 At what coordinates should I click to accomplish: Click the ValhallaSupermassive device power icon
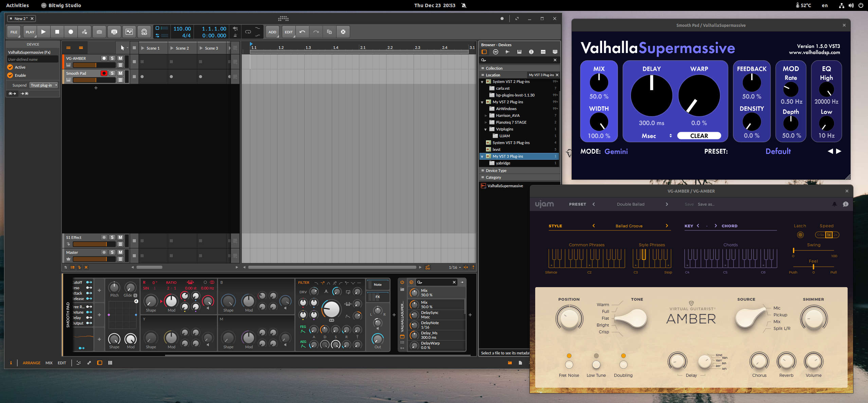402,282
